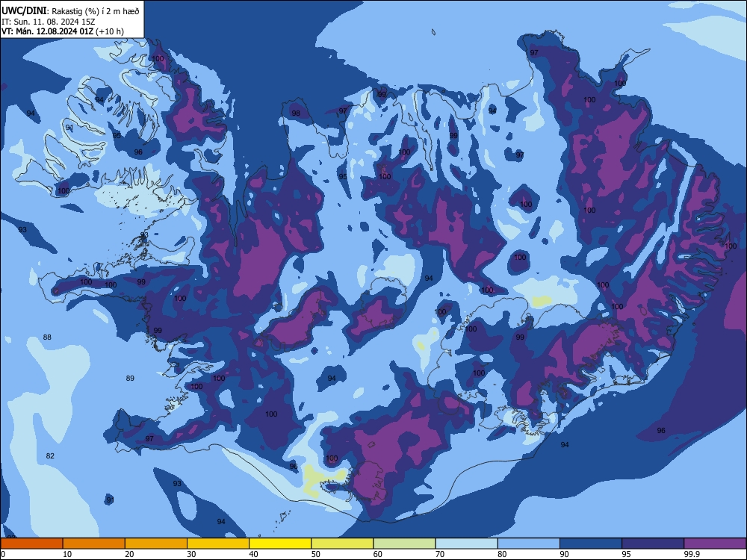Select the light blue 80–90 legend band

coord(529,544)
